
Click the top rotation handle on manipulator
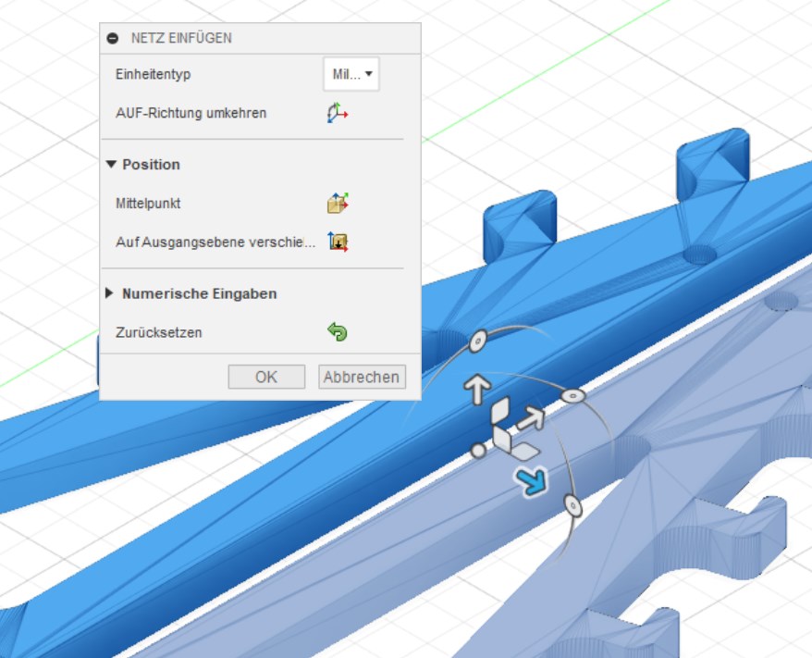(477, 341)
